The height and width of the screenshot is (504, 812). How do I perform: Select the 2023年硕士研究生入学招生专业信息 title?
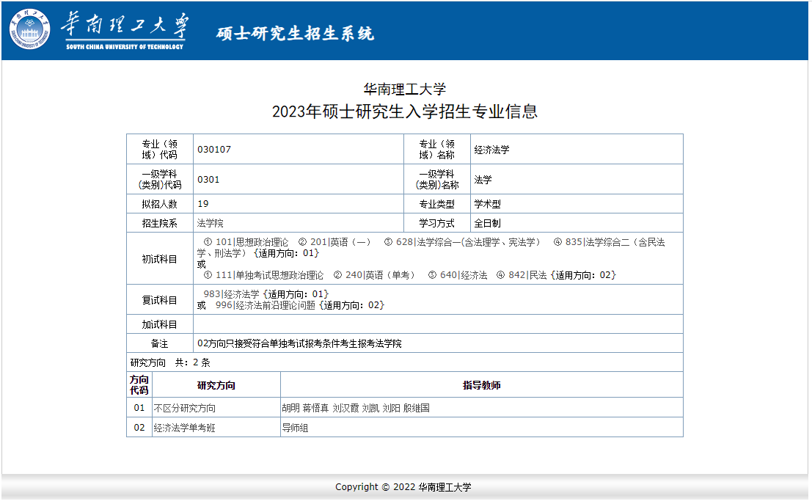pos(404,112)
